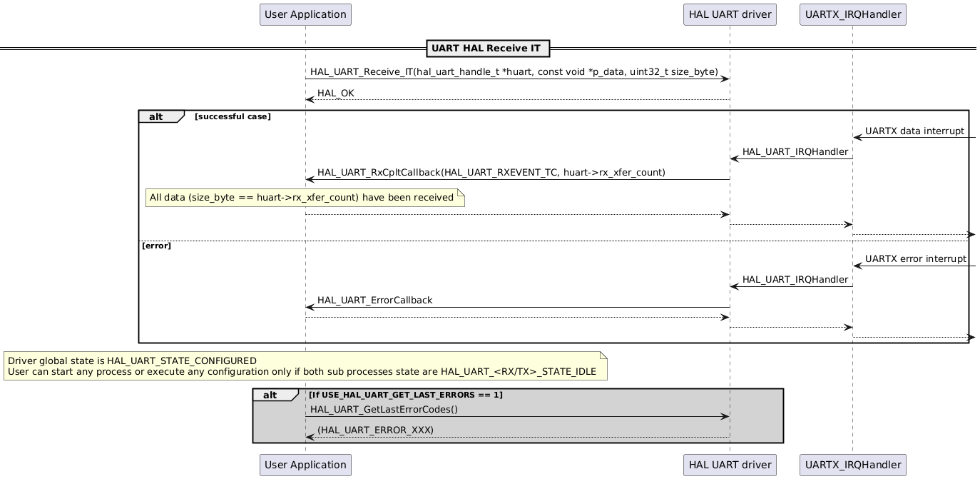Select the note about all data received
The height and width of the screenshot is (479, 980).
tap(302, 197)
